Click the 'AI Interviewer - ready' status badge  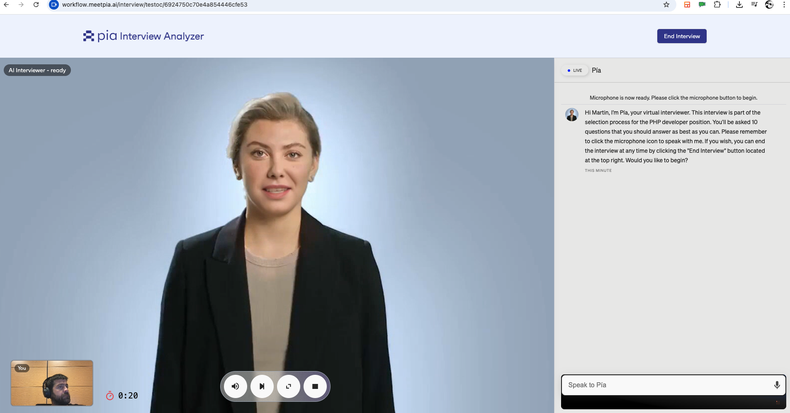[37, 71]
